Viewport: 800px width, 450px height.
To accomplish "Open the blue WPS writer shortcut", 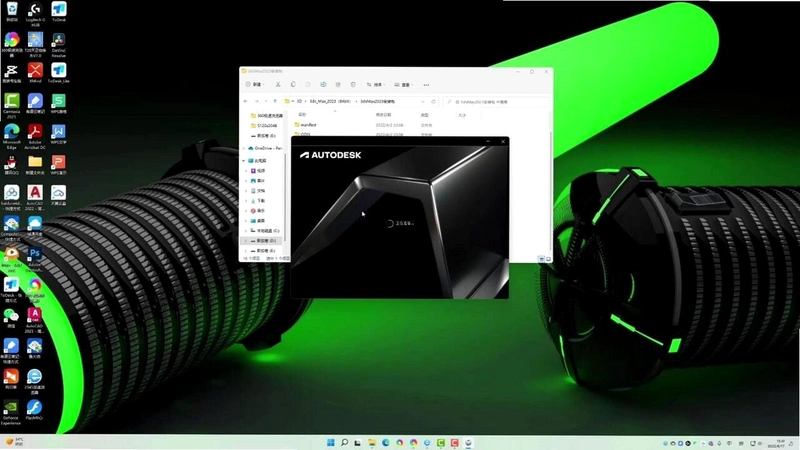I will [x=58, y=134].
